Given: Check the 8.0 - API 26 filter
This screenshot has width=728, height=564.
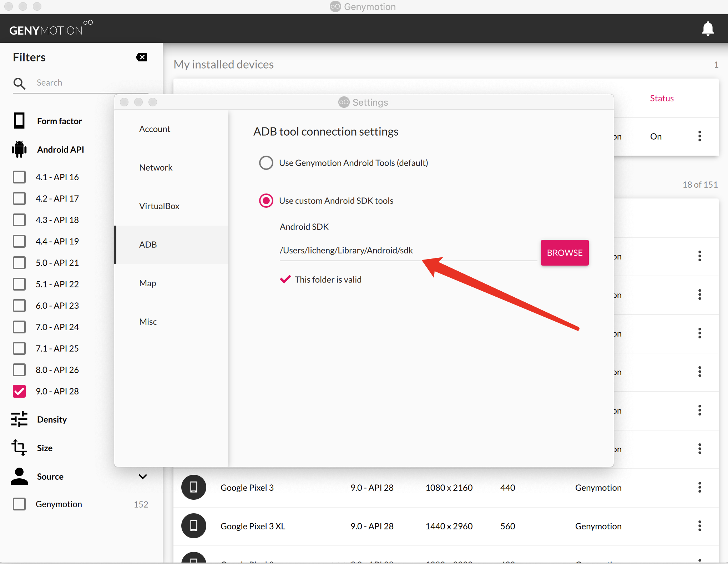Looking at the screenshot, I should pyautogui.click(x=19, y=370).
